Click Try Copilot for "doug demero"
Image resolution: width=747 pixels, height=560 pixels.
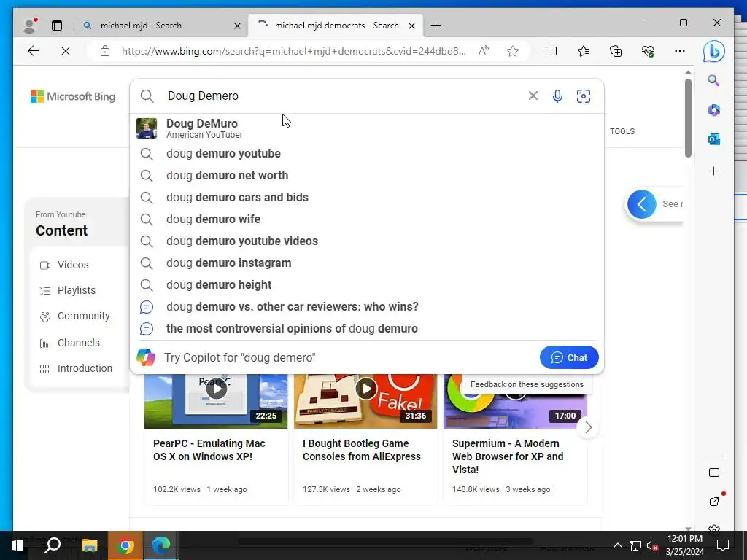[239, 357]
